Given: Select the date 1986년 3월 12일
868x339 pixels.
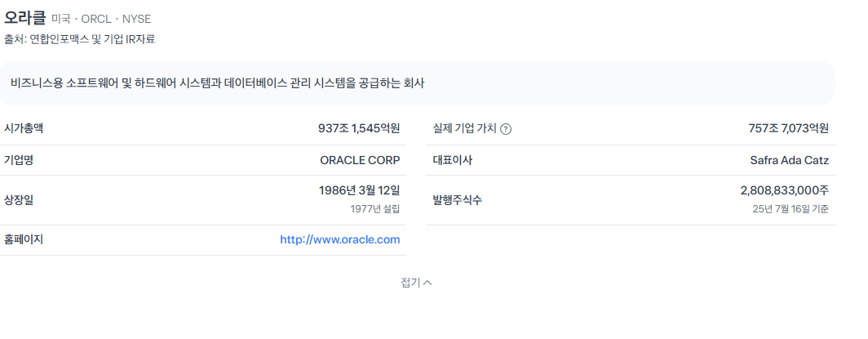Looking at the screenshot, I should point(359,190).
